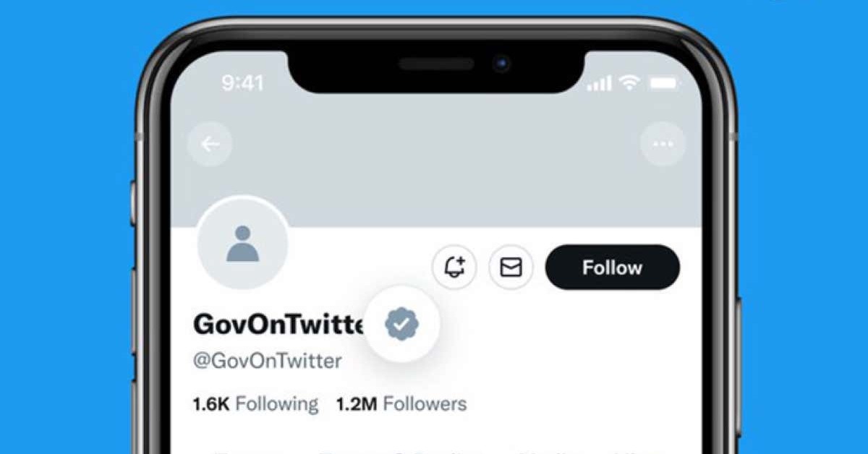This screenshot has height=454, width=868.
Task: Open the 1.6K Following list
Action: (255, 403)
